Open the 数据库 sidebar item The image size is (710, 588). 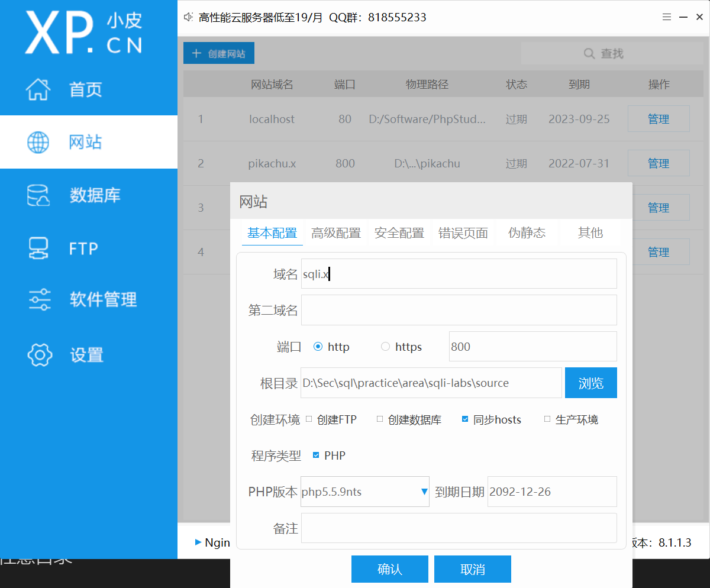click(89, 195)
